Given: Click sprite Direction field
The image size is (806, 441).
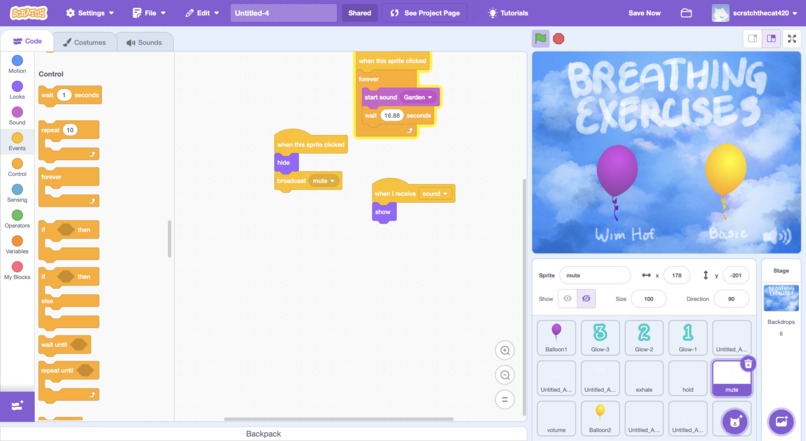Looking at the screenshot, I should [731, 299].
